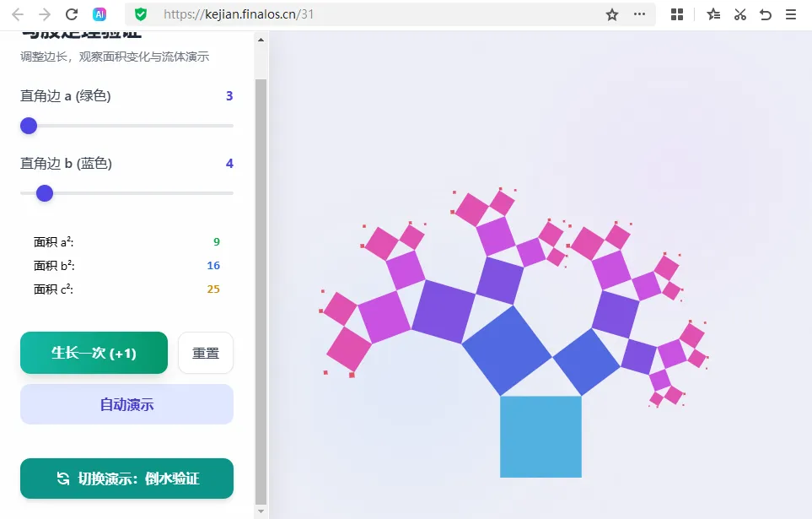Screen dimensions: 812x519
Task: Click the largest blue tilted square
Action: (x=507, y=351)
